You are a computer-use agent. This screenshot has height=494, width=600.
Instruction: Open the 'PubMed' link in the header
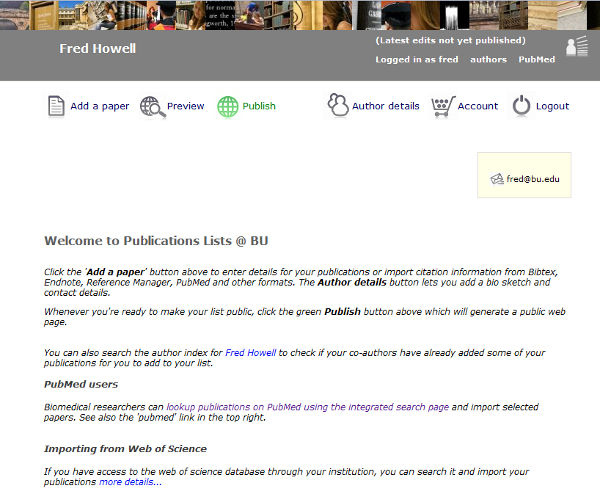[x=537, y=60]
